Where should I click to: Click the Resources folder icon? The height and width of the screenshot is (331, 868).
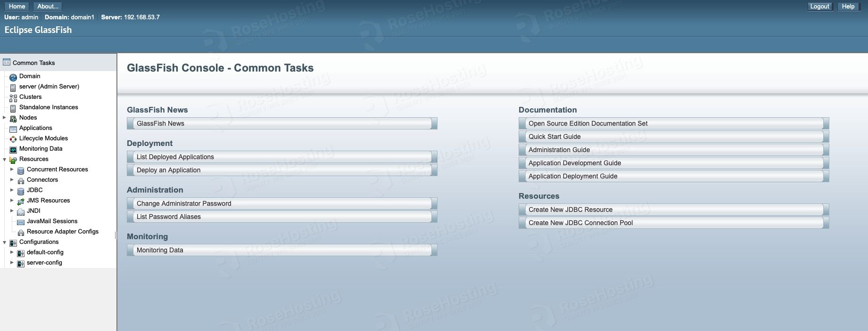[x=13, y=160]
